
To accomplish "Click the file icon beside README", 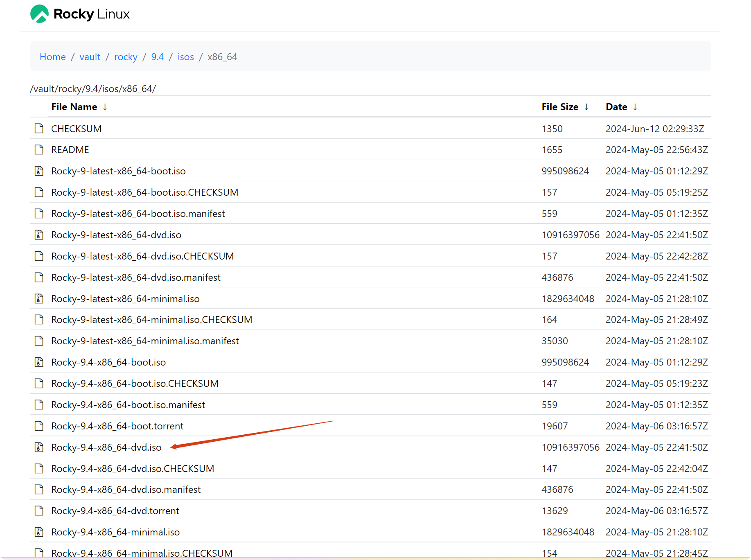I will point(39,150).
